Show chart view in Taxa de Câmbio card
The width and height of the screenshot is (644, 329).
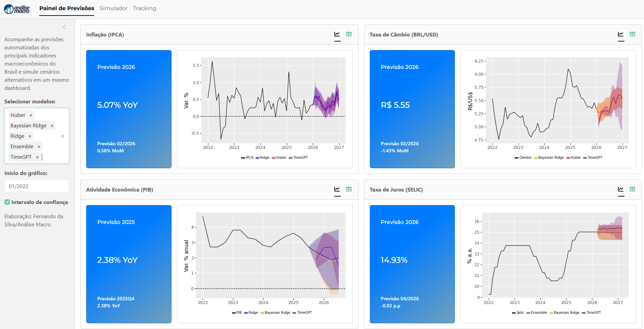[x=621, y=34]
